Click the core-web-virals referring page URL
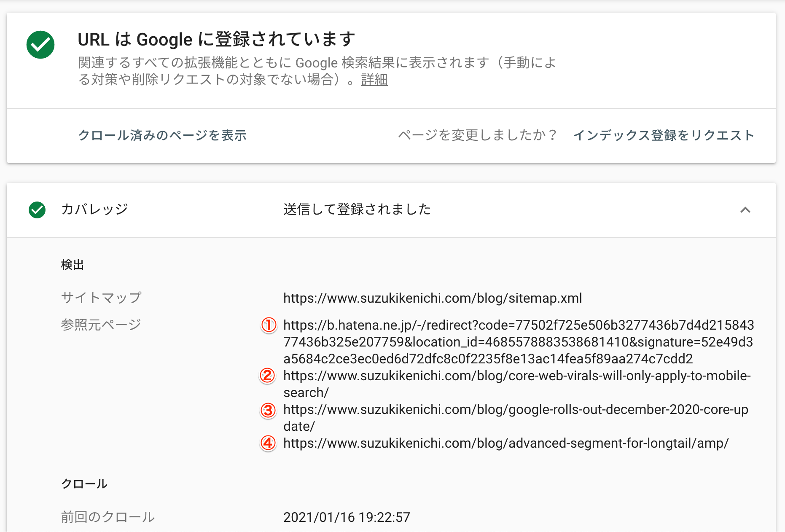785x532 pixels. coord(517,384)
